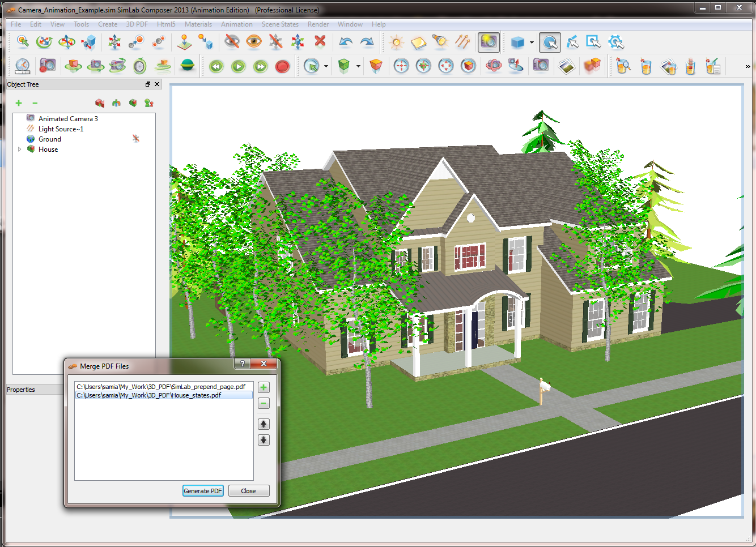Open the Animation menu
This screenshot has width=756, height=547.
(236, 24)
